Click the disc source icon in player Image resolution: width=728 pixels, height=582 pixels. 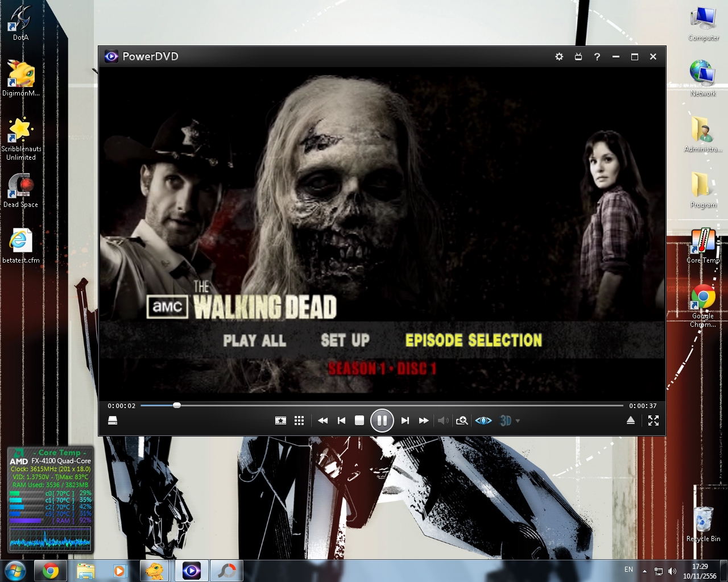[x=113, y=421]
